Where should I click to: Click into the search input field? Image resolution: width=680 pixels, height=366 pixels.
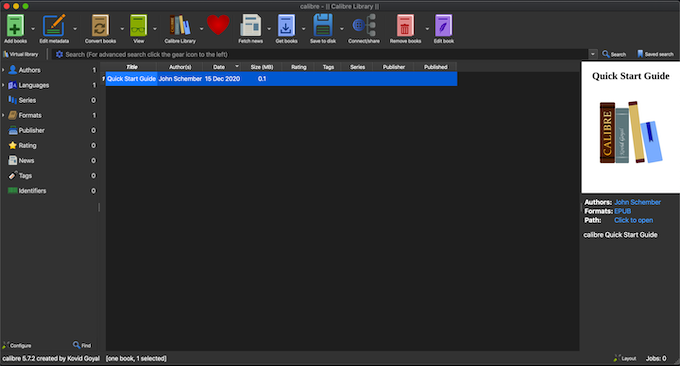tap(325, 54)
